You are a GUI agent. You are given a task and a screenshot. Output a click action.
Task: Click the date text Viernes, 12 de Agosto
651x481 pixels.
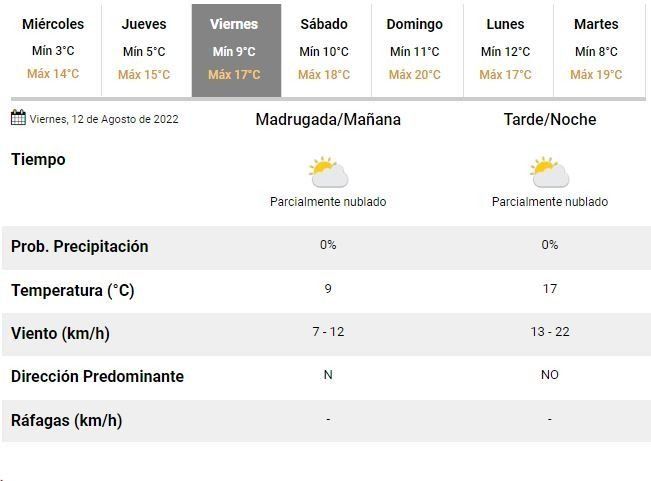[x=104, y=119]
